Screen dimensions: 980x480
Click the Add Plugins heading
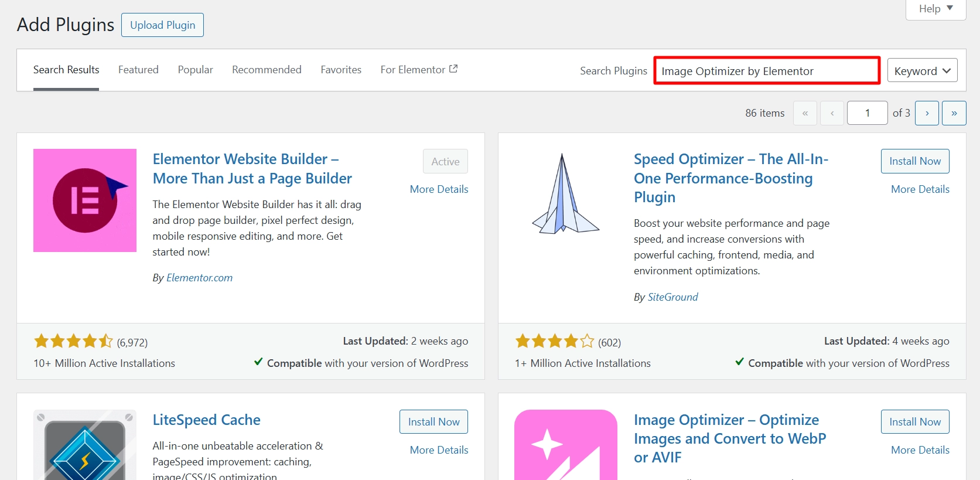[66, 25]
